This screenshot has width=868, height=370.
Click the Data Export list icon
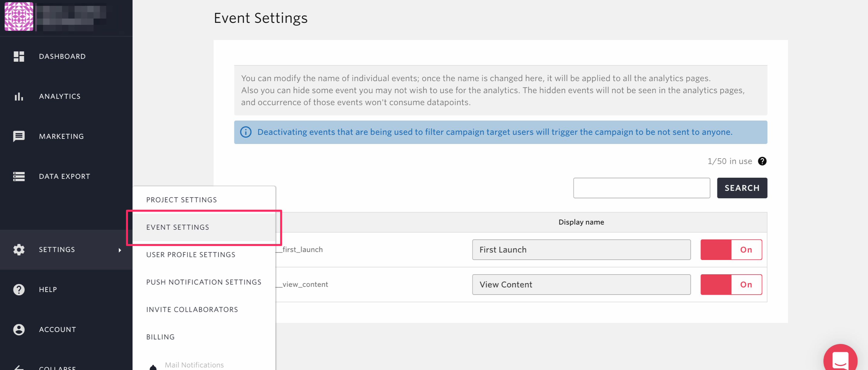[19, 176]
